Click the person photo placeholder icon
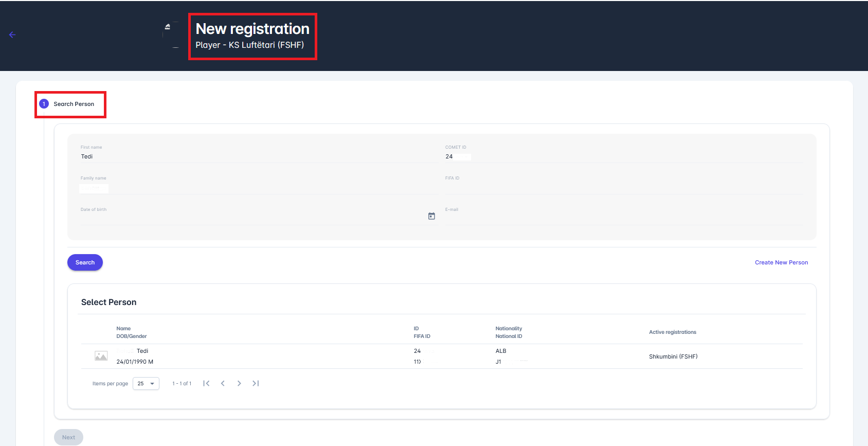 pos(101,356)
